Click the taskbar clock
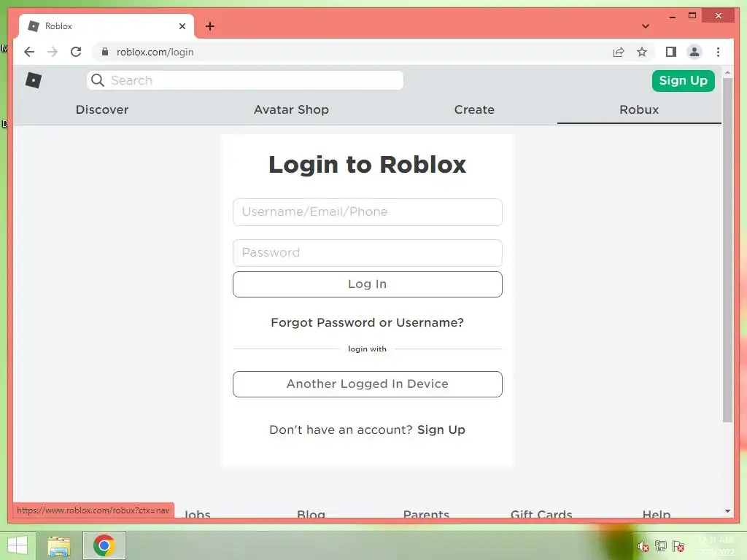The image size is (747, 560). (716, 545)
